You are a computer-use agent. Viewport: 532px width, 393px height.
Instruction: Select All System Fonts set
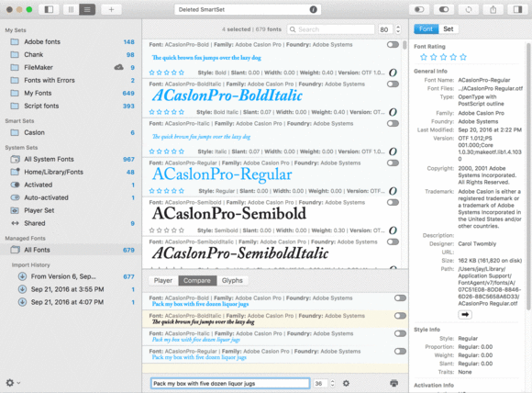click(71, 159)
